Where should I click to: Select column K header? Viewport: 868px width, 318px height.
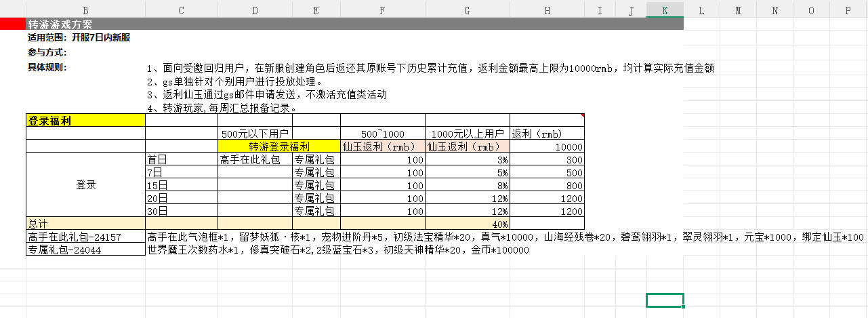coord(665,10)
